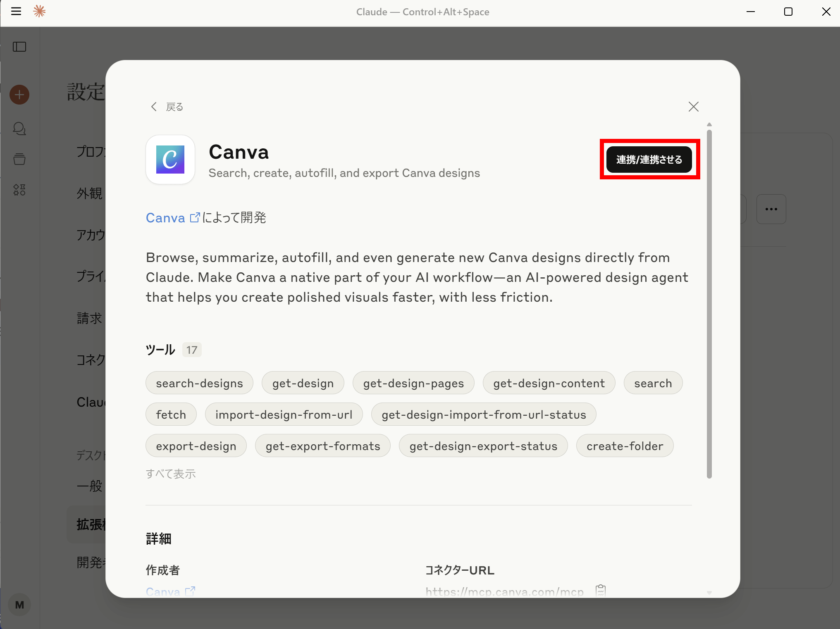This screenshot has height=629, width=840.
Task: Open 外観 settings menu item
Action: pos(89,193)
